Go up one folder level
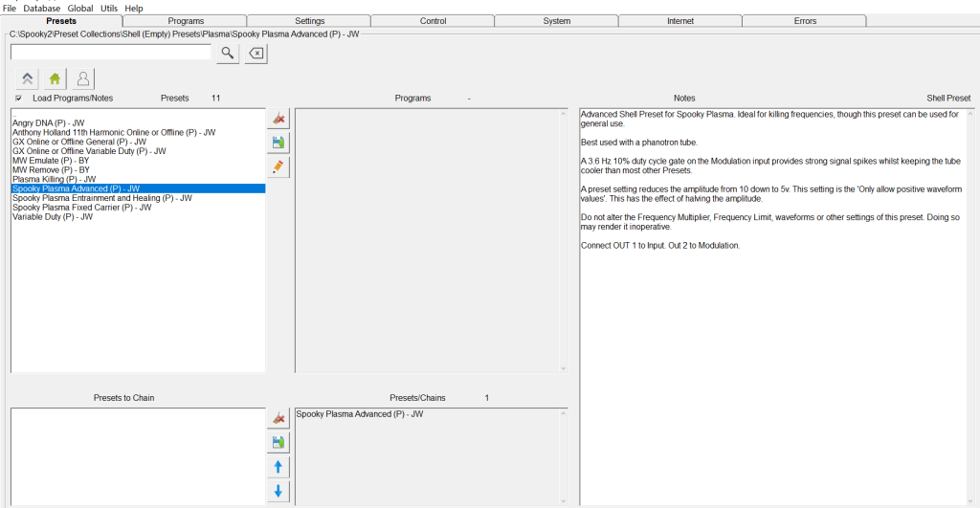This screenshot has height=508, width=980. tap(28, 79)
